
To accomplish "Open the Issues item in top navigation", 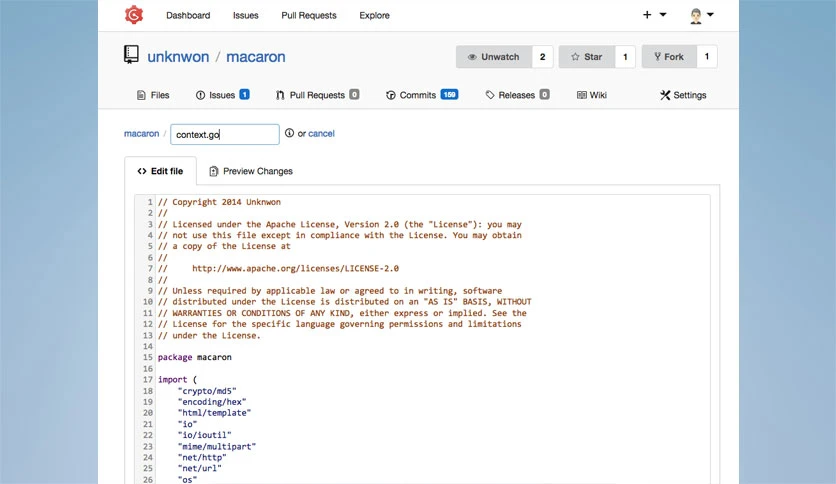I will (x=245, y=15).
